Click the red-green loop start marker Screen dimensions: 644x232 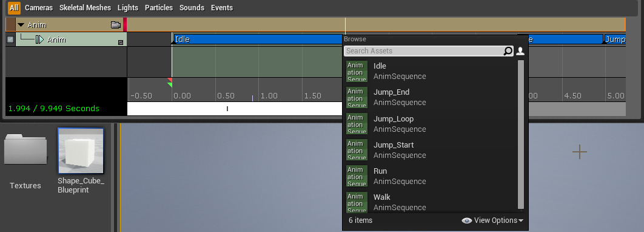click(170, 82)
